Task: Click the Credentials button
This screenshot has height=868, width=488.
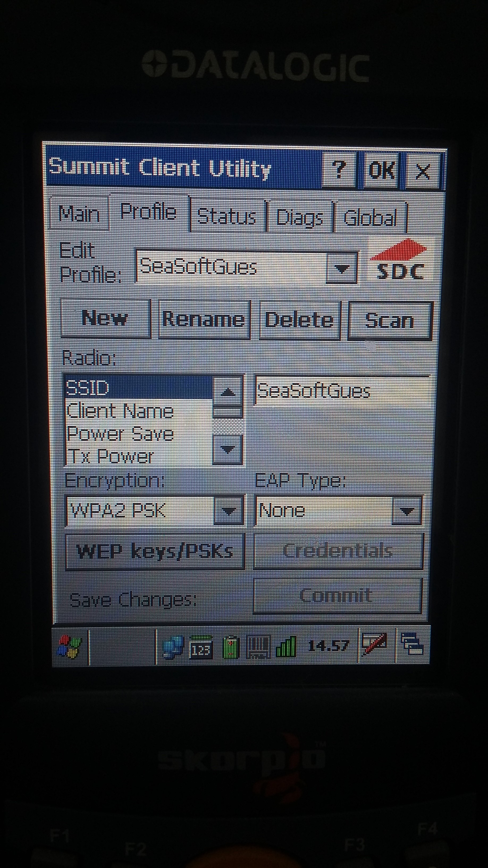Action: pos(338,551)
